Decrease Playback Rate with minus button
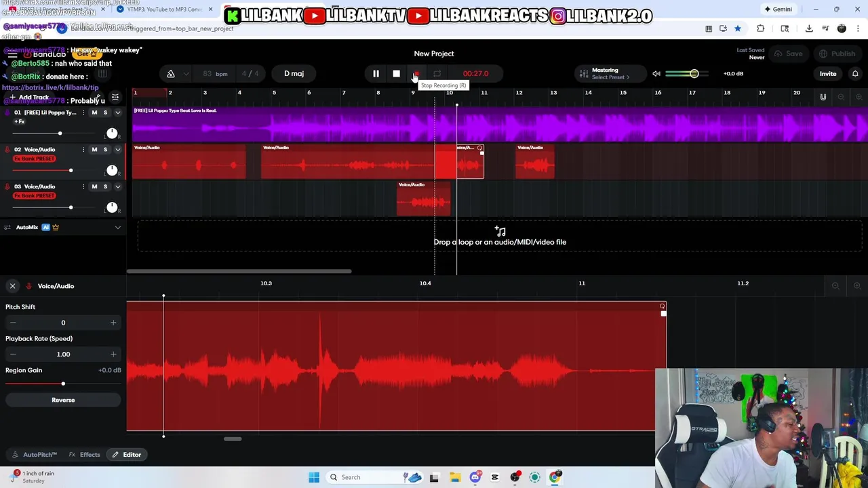868x488 pixels. click(x=13, y=354)
